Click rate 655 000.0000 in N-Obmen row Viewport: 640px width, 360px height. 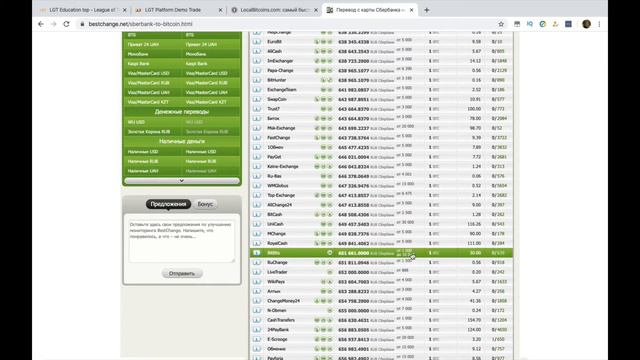point(353,311)
